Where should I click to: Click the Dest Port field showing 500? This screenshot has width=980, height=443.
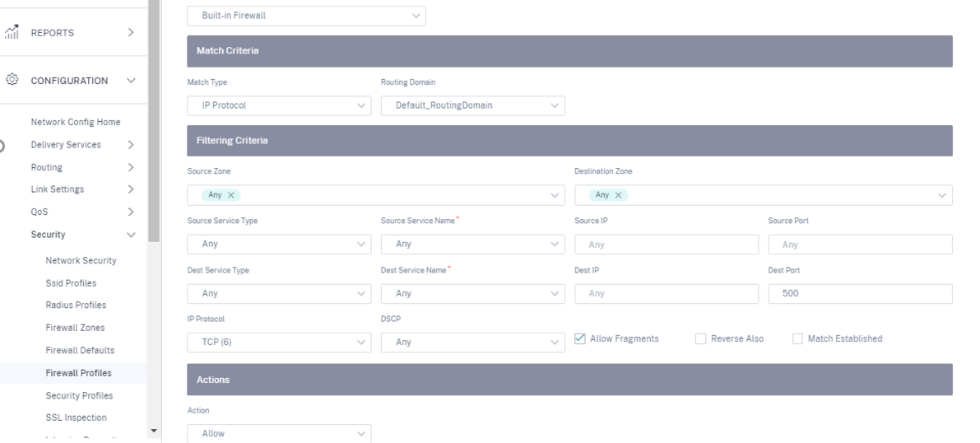pyautogui.click(x=860, y=293)
